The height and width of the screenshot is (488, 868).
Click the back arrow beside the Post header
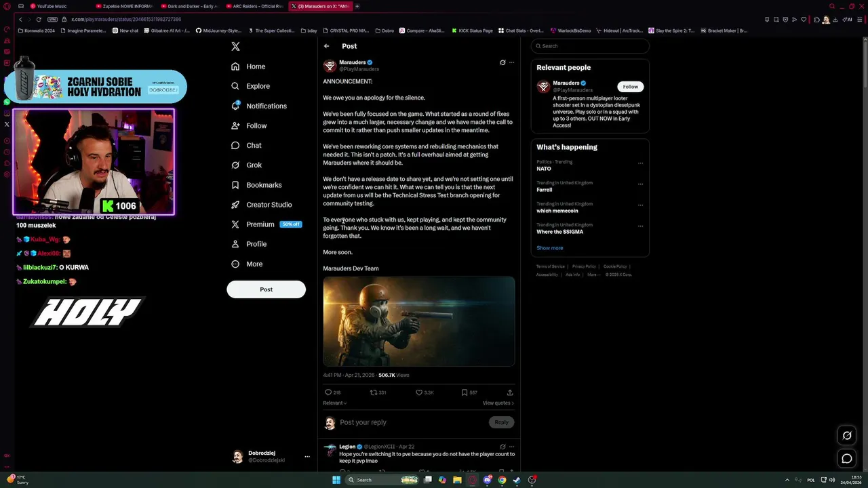pyautogui.click(x=326, y=46)
